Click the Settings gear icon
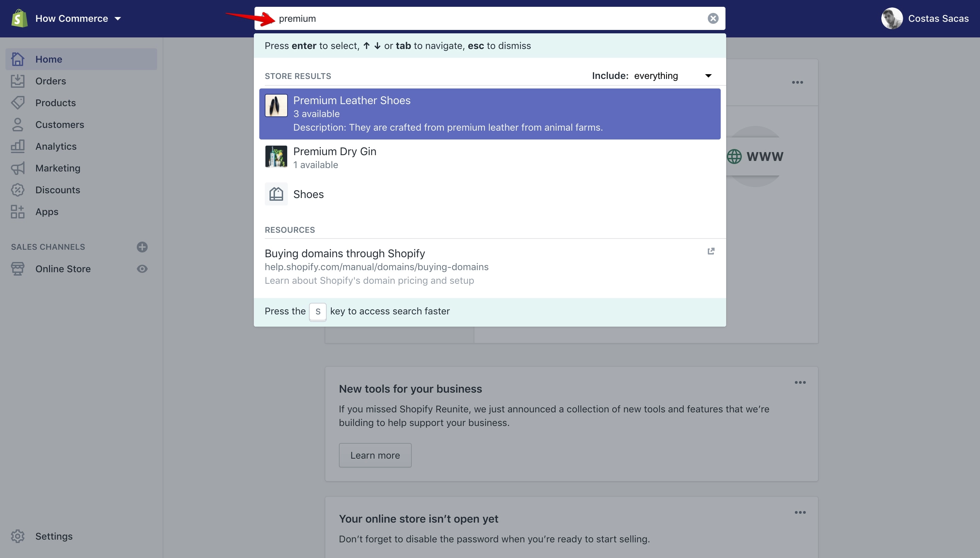The image size is (980, 558). point(18,536)
